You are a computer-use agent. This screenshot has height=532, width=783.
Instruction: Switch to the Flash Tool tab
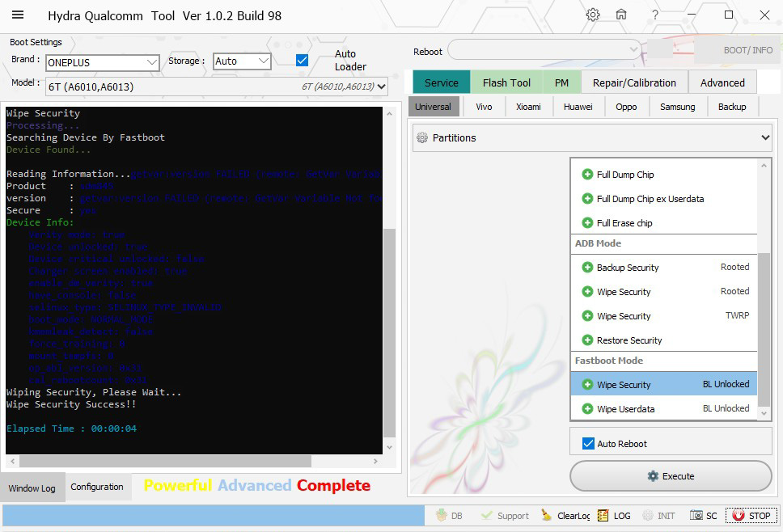pyautogui.click(x=506, y=82)
